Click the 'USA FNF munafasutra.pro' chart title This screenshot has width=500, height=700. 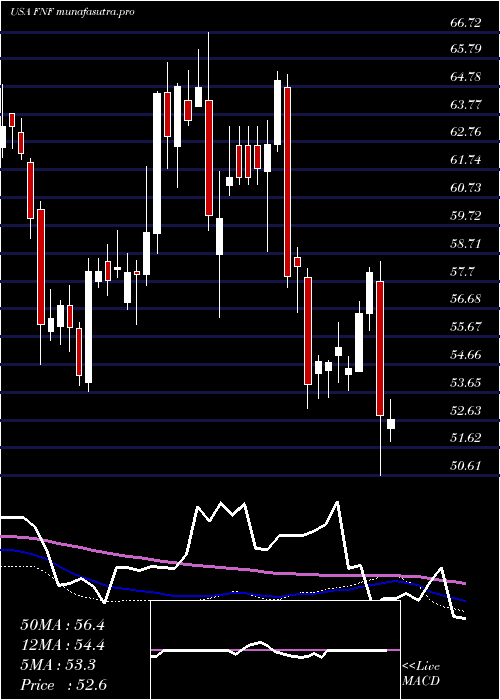point(72,12)
